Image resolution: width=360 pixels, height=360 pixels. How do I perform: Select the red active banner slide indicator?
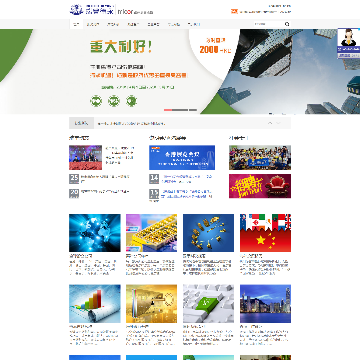pos(168,110)
